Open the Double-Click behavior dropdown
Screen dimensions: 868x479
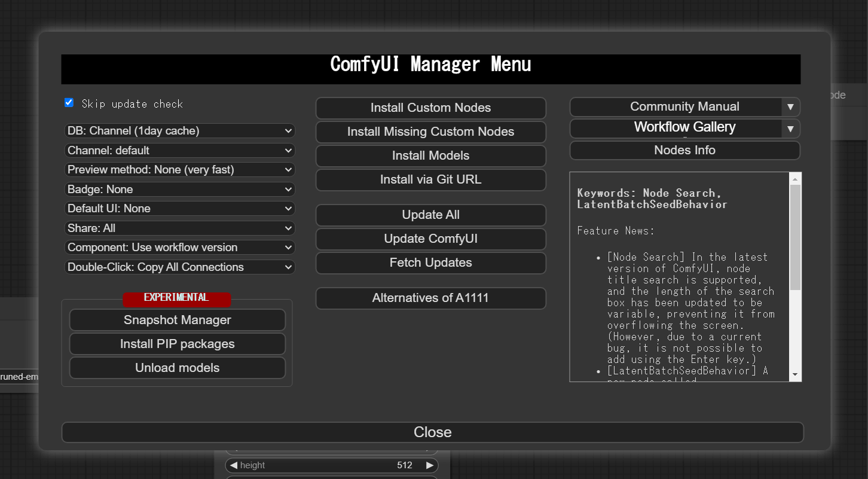[x=179, y=267]
